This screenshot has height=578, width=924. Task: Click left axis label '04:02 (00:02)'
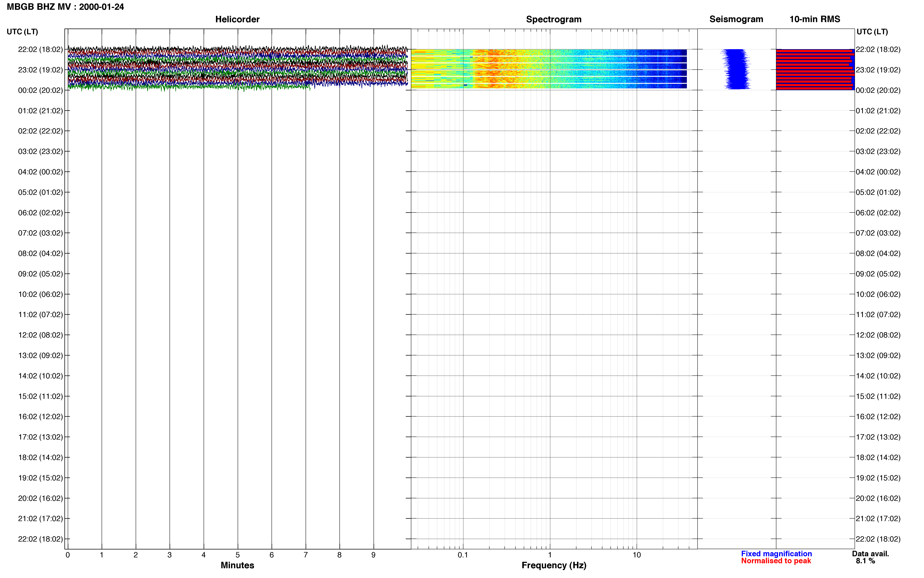pos(40,172)
